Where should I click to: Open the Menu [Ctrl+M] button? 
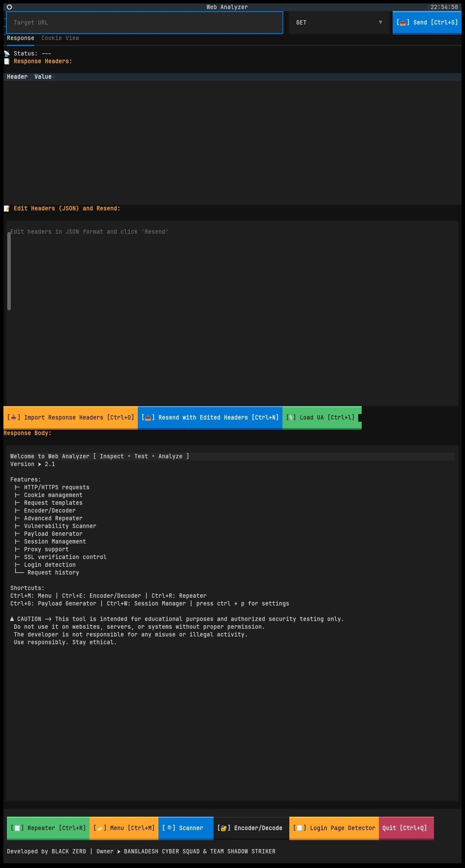click(124, 828)
